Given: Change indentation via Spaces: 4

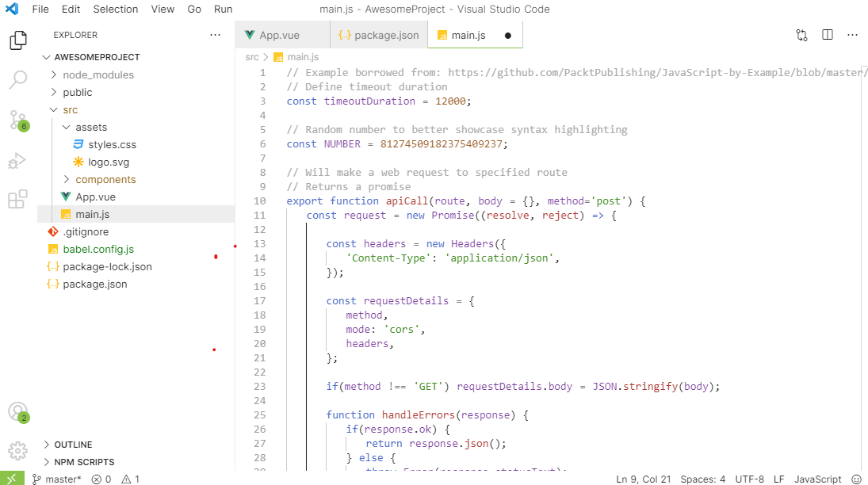Looking at the screenshot, I should [x=702, y=479].
